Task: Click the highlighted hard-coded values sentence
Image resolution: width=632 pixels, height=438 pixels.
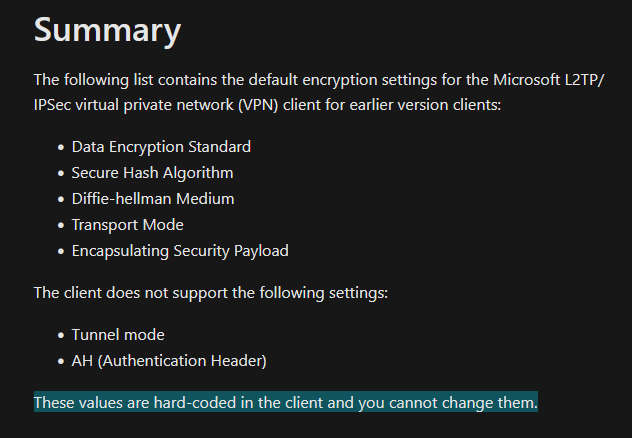Action: (x=286, y=402)
